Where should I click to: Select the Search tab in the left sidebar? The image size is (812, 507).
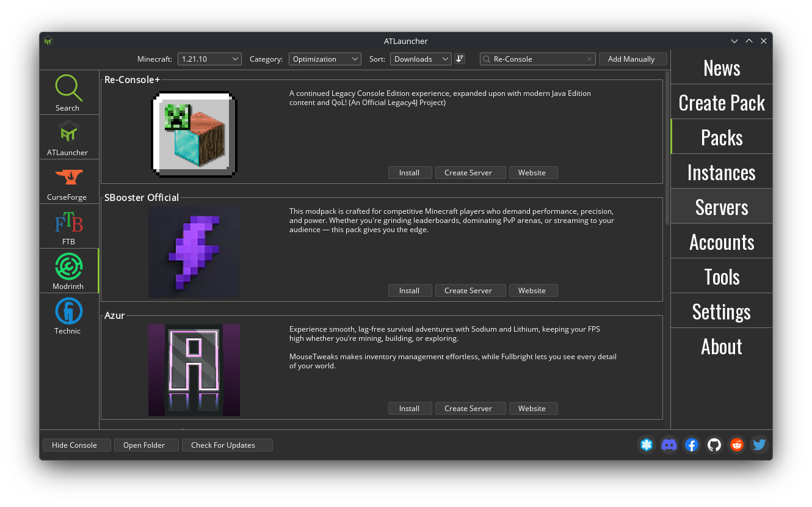click(68, 92)
